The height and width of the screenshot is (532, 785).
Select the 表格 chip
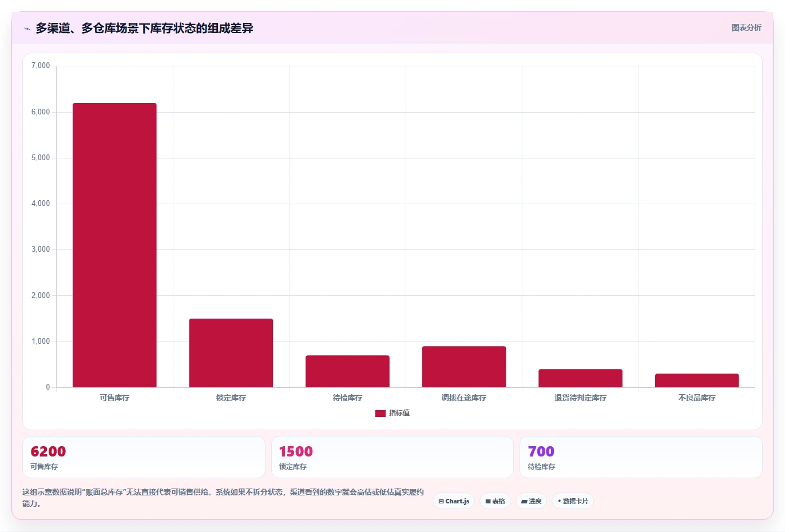495,501
